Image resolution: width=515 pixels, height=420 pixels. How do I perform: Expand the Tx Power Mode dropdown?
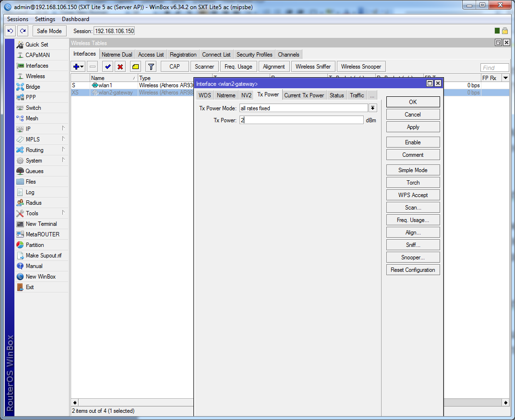coord(372,108)
